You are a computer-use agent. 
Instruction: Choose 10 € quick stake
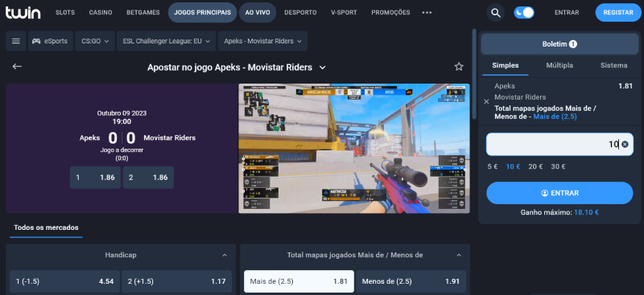click(x=513, y=166)
